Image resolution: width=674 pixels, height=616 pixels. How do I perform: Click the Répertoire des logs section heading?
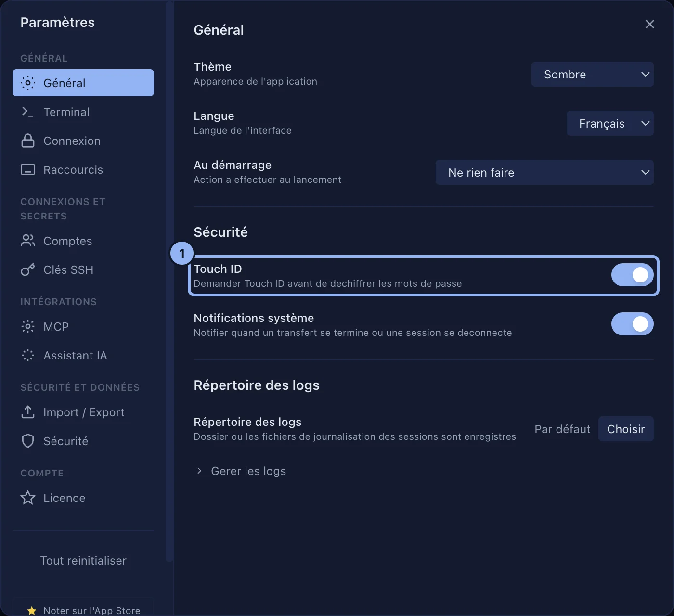257,385
